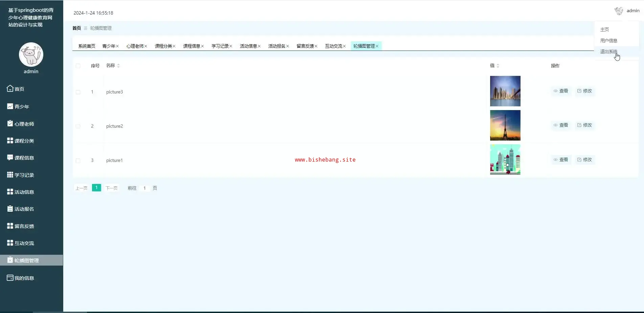
Task: Click the admin avatar in the sidebar
Action: coord(31,55)
